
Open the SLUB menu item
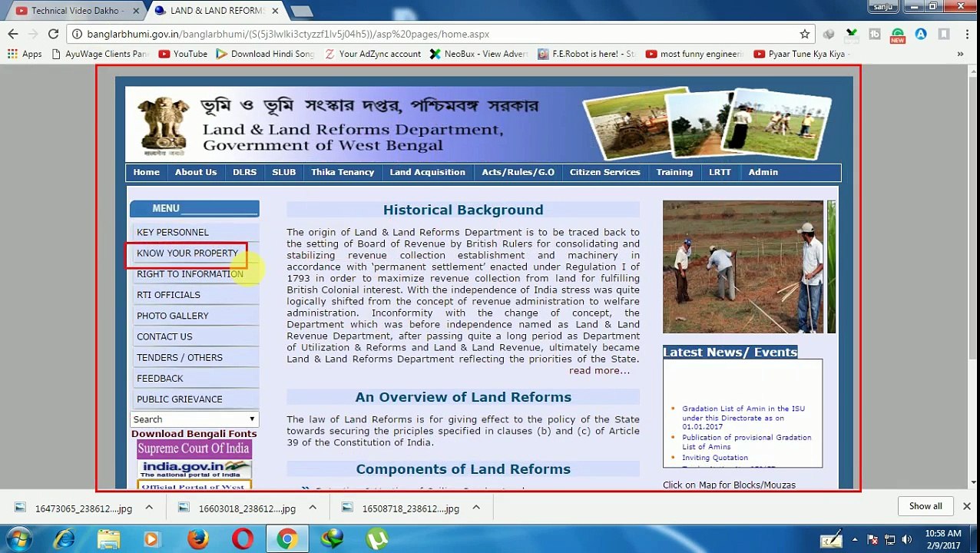tap(283, 172)
